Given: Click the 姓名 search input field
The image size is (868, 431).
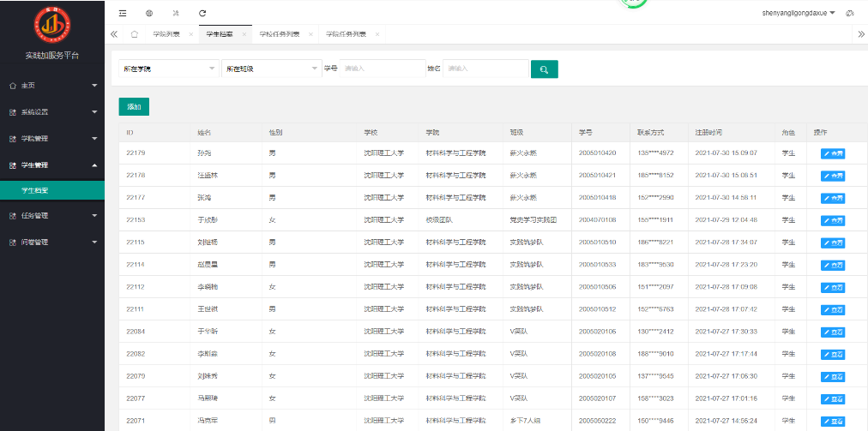Looking at the screenshot, I should point(485,69).
